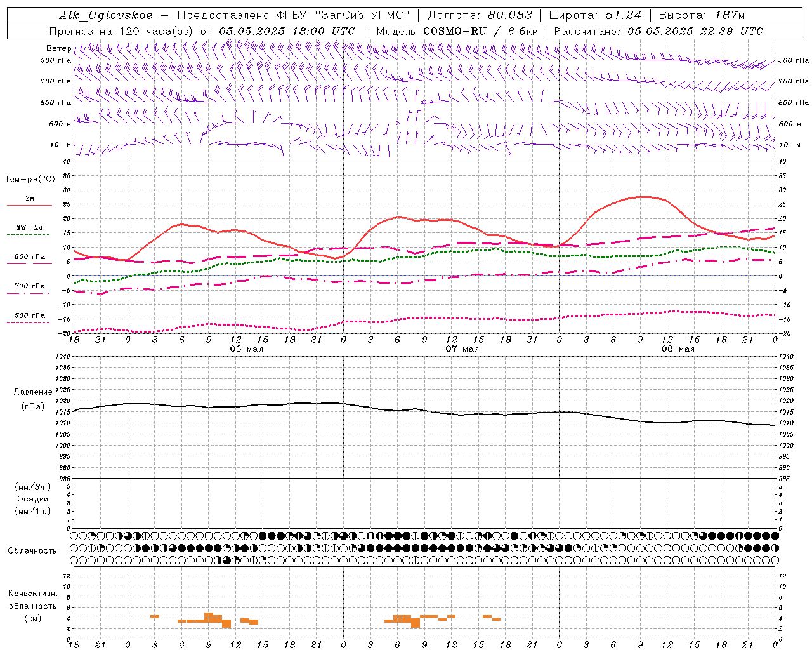Select the text Предоставлено ФГБУ "ЗапСиб УГМС"
Viewport: 812px width, 650px height.
pyautogui.click(x=293, y=15)
